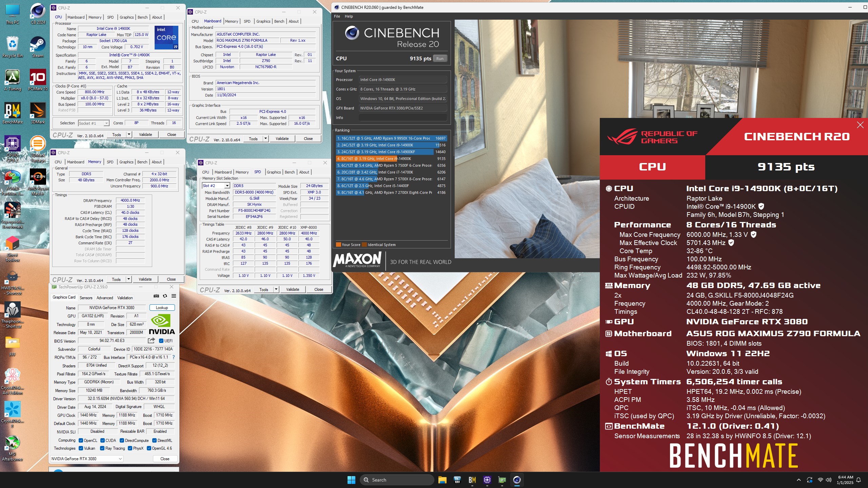Viewport: 868px width, 488px height.
Task: Launch the MSI Afterburner desktop shortcut
Action: [x=13, y=448]
